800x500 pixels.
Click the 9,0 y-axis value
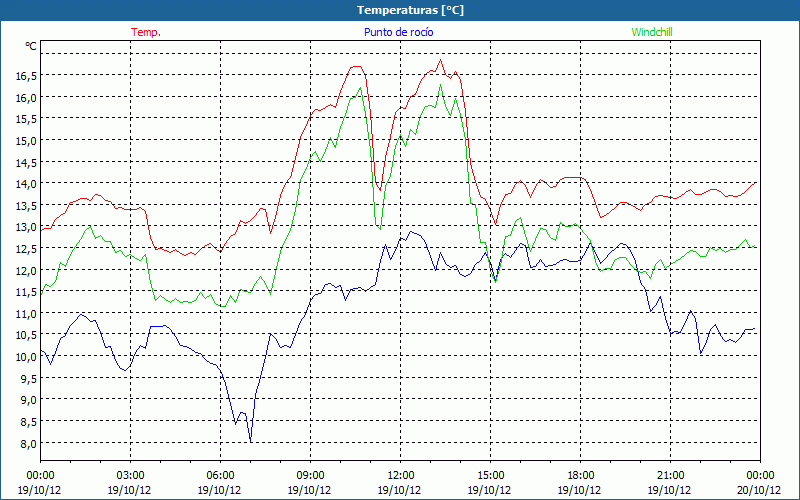coord(28,400)
